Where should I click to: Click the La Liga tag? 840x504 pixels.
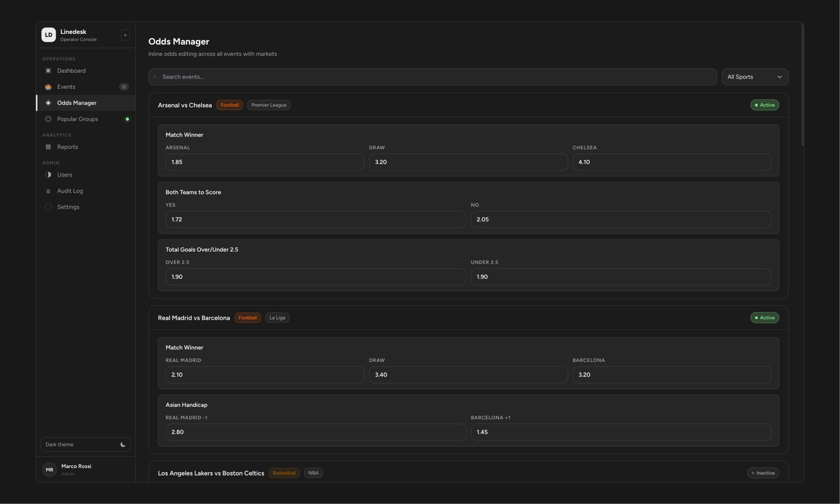point(277,318)
